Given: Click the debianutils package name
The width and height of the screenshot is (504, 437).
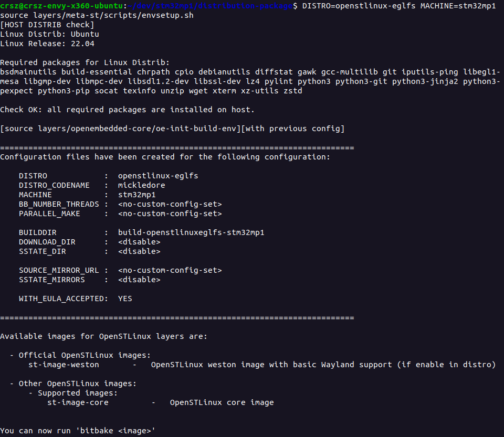Looking at the screenshot, I should [x=224, y=72].
